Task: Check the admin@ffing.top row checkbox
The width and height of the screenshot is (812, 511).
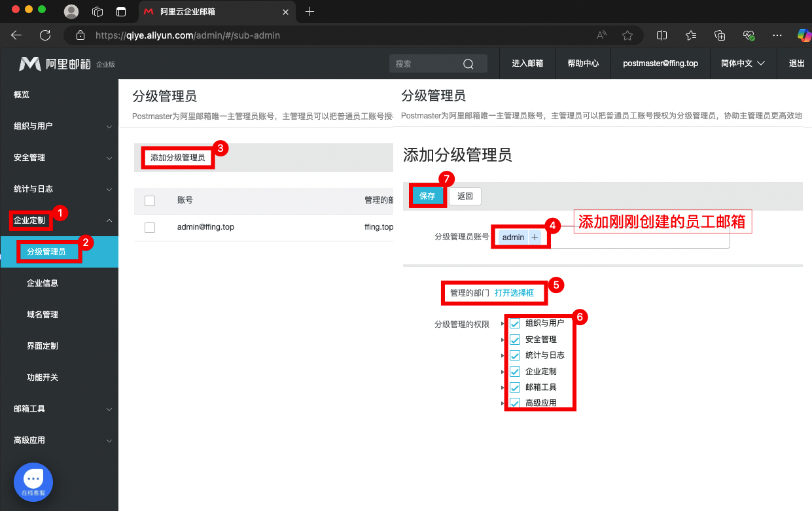Action: coord(150,227)
